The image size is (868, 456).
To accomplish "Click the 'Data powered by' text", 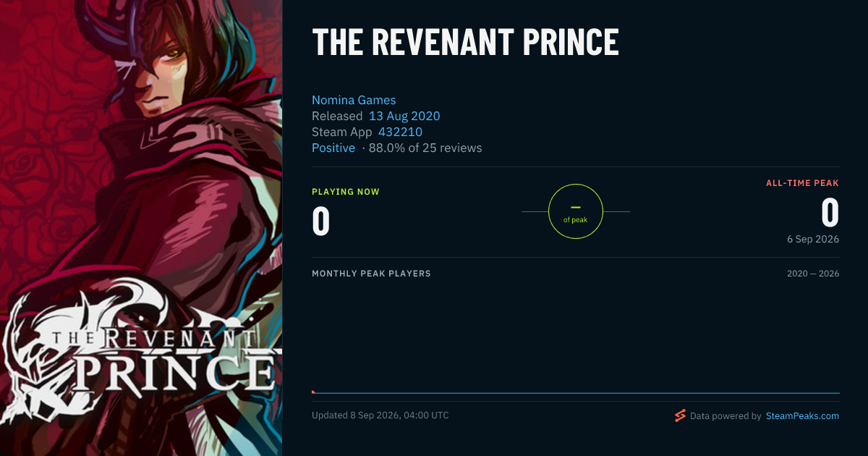I will (726, 416).
